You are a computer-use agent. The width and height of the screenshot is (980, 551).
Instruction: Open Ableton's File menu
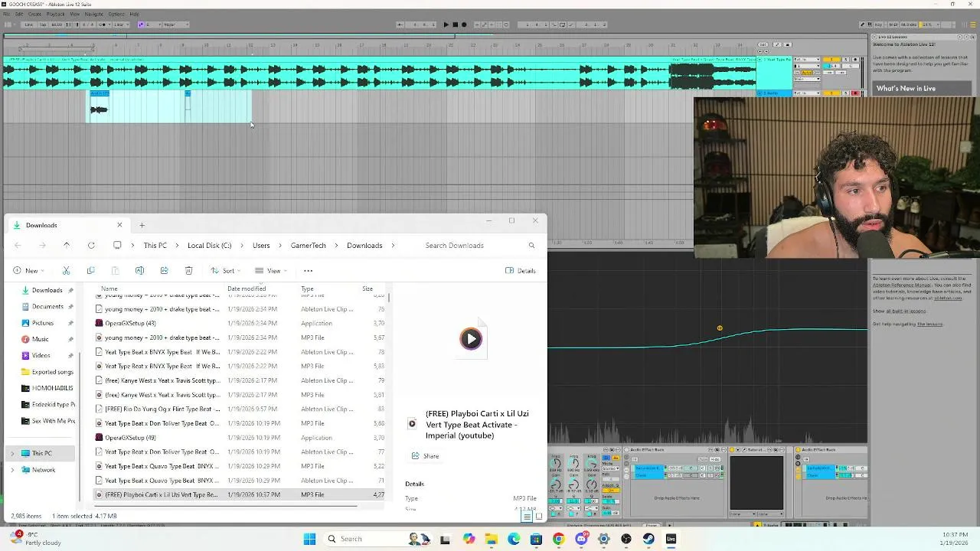[x=8, y=14]
